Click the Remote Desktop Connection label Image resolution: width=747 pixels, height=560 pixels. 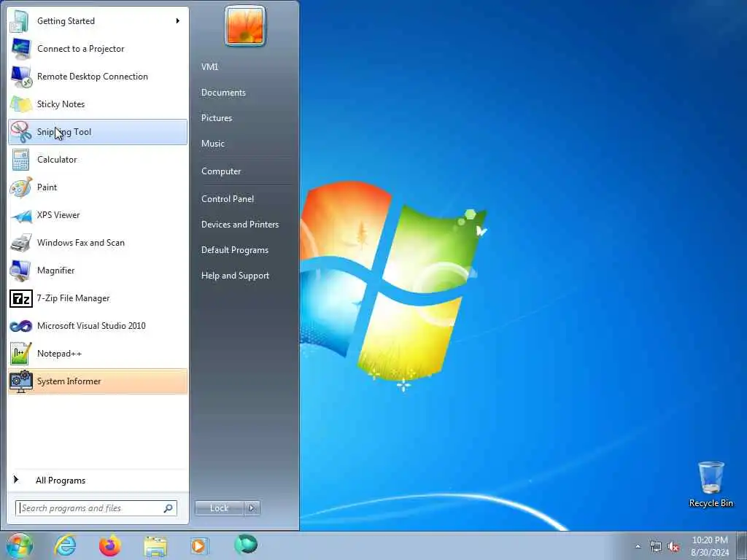93,77
